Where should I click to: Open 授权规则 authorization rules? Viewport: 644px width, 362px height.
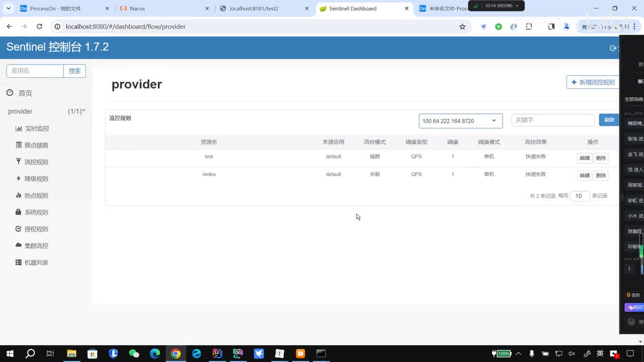[x=32, y=229]
